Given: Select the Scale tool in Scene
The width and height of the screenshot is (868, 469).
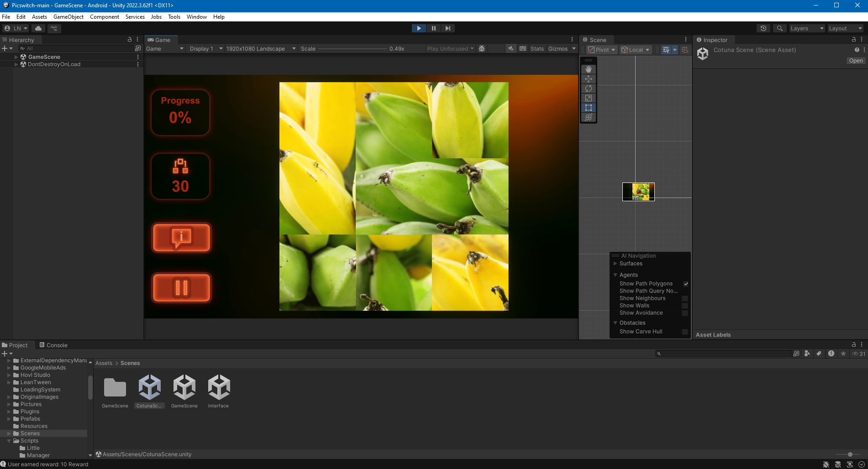Looking at the screenshot, I should tap(589, 98).
